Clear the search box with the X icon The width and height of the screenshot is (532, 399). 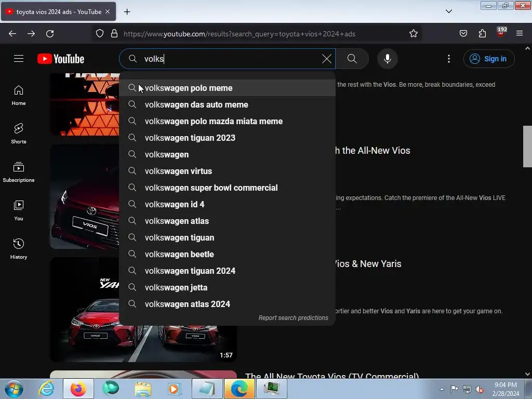[326, 59]
